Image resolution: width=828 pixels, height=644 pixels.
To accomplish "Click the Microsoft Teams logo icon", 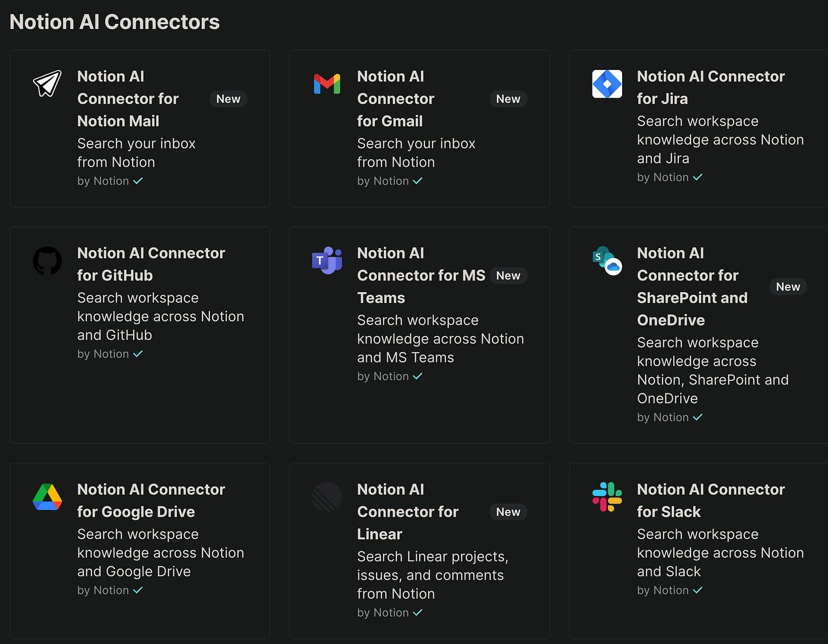I will 327,260.
